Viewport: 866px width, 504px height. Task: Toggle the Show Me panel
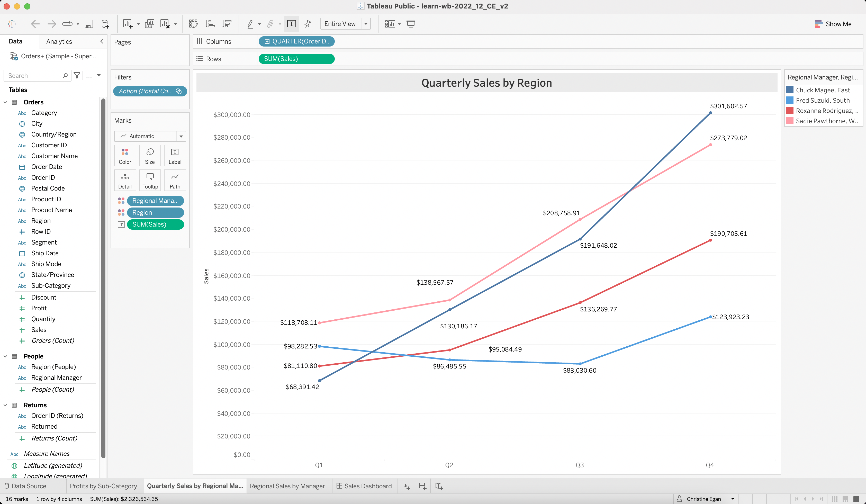point(833,24)
